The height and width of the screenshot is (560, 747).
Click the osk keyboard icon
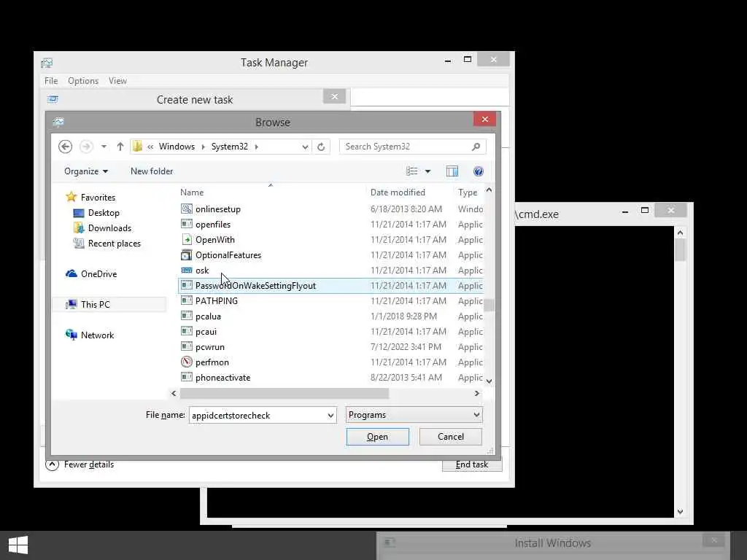[187, 270]
